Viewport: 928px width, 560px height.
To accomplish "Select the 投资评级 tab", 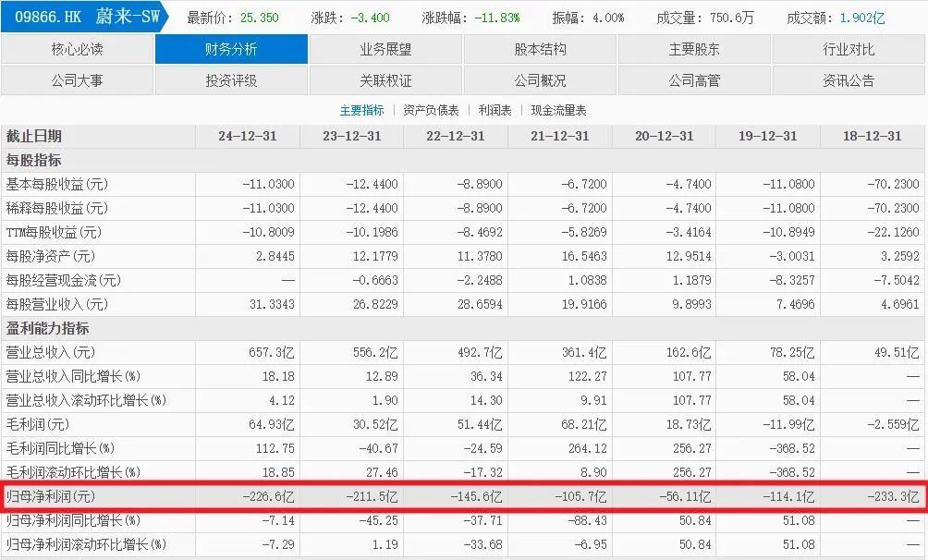I will pos(232,80).
